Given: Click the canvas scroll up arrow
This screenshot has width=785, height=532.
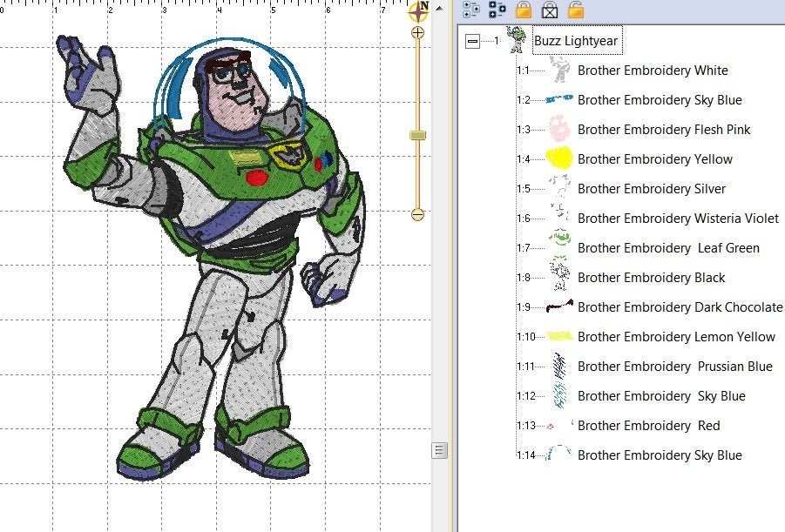Looking at the screenshot, I should pyautogui.click(x=439, y=8).
